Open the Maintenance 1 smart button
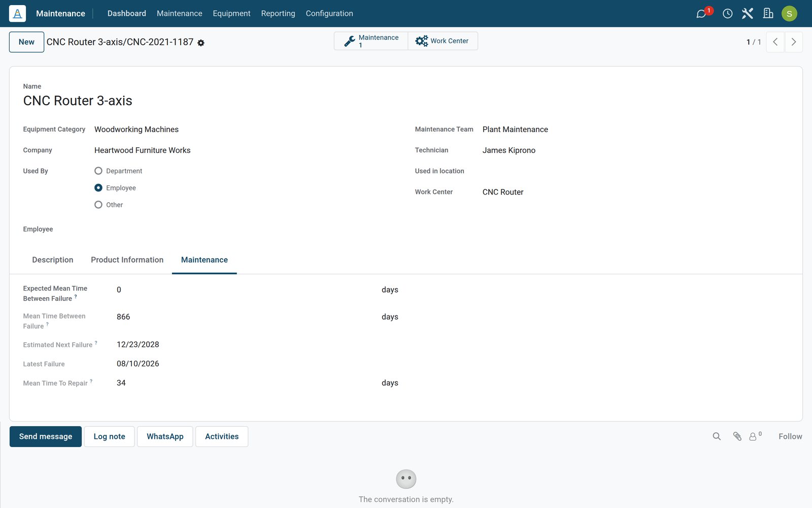812x508 pixels. tap(371, 41)
